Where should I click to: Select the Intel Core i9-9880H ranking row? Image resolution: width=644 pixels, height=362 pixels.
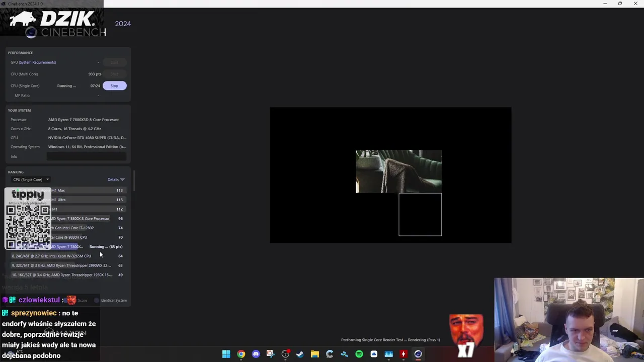click(x=67, y=237)
